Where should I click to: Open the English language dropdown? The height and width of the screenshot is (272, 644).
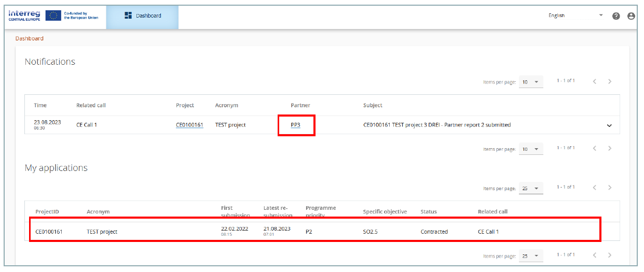576,16
